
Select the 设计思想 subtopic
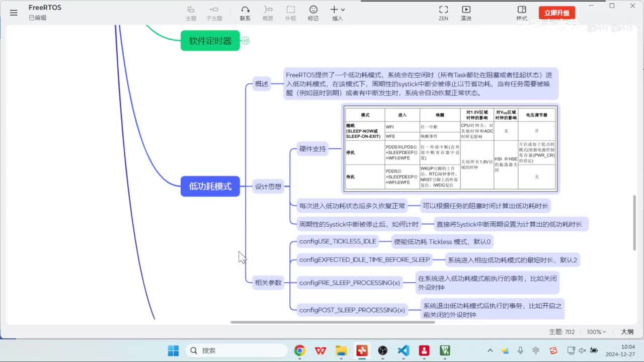(x=268, y=187)
